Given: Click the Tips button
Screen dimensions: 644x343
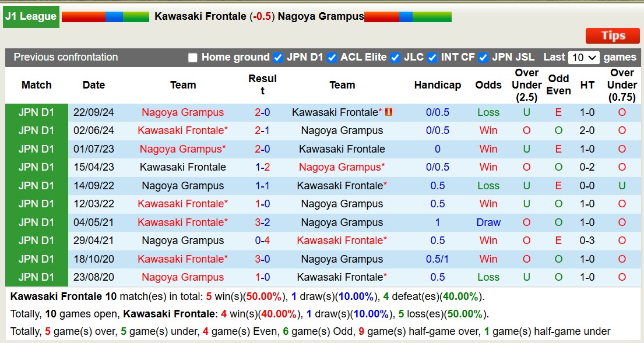Looking at the screenshot, I should (x=612, y=36).
